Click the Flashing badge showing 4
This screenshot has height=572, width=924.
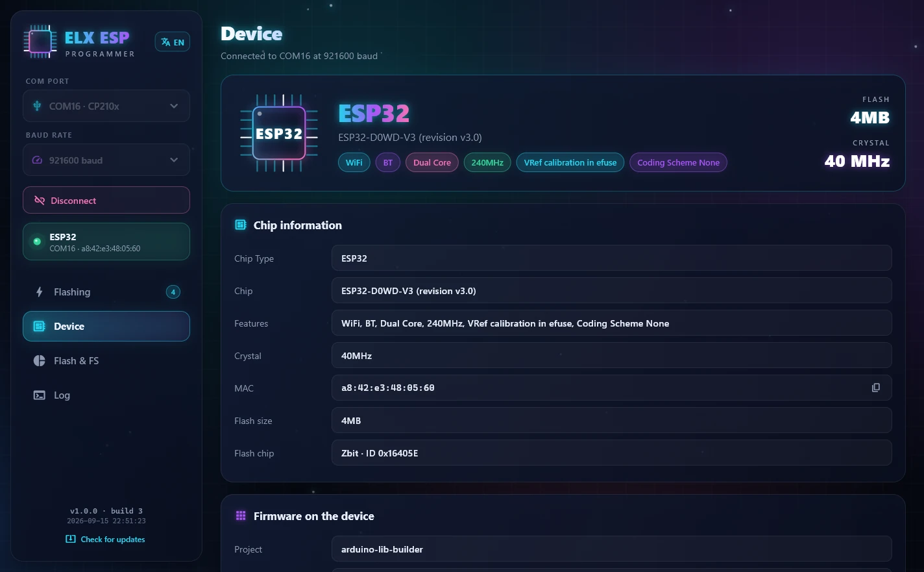(173, 292)
